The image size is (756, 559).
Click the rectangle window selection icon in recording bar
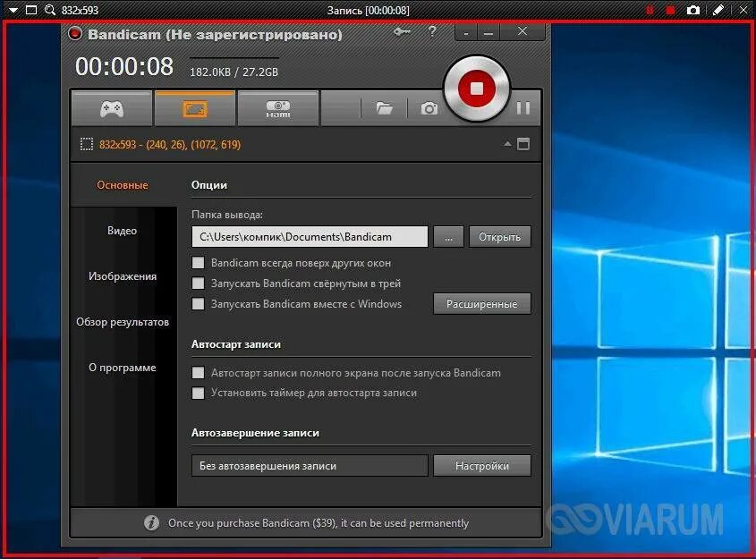30,10
